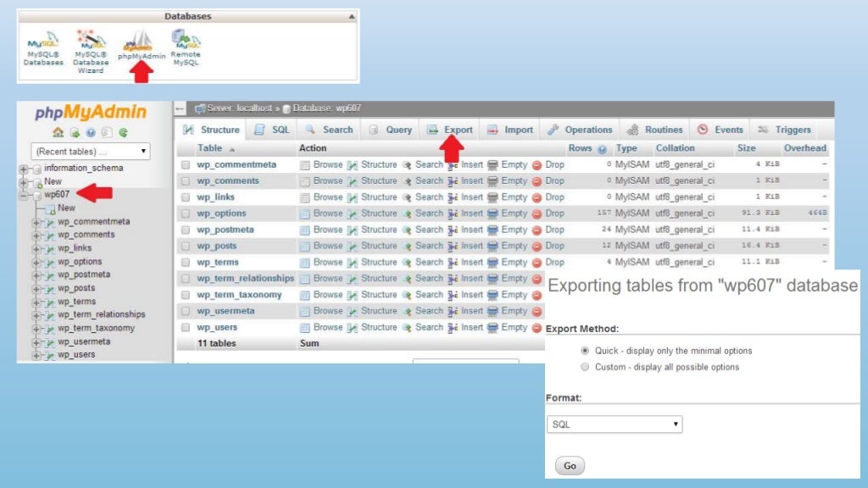Screen dimensions: 868x488
Task: Open Remote MySQL icon
Action: (186, 48)
